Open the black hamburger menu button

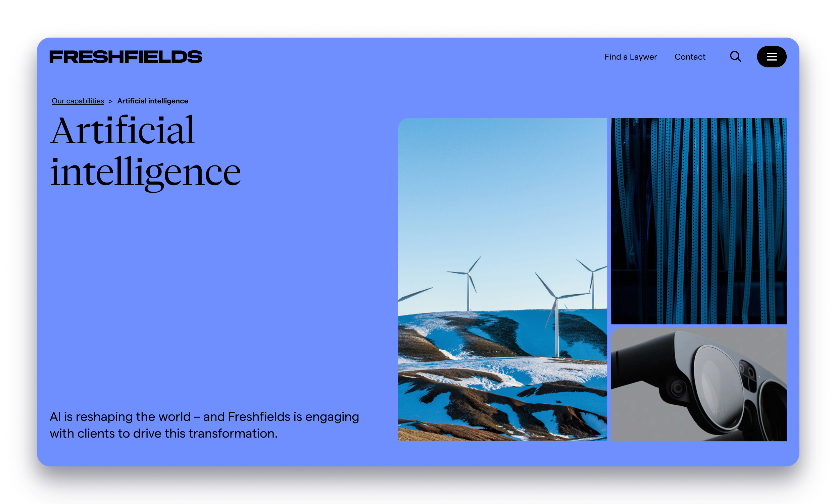click(772, 57)
